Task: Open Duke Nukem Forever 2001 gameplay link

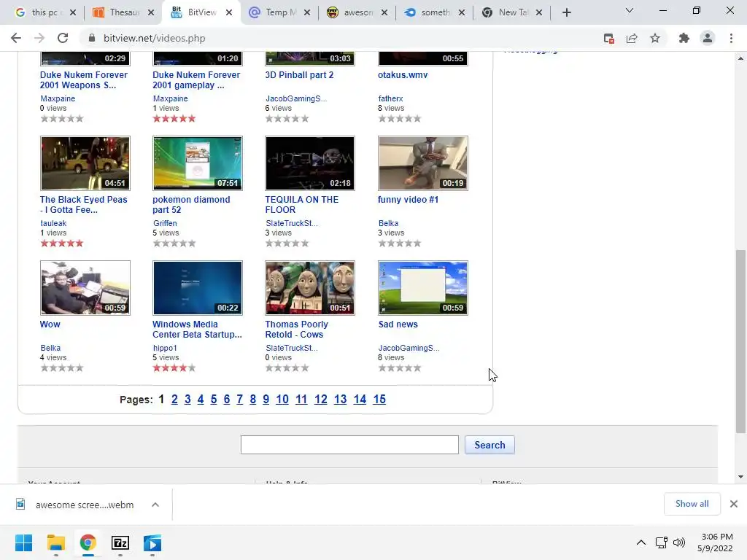Action: click(196, 80)
